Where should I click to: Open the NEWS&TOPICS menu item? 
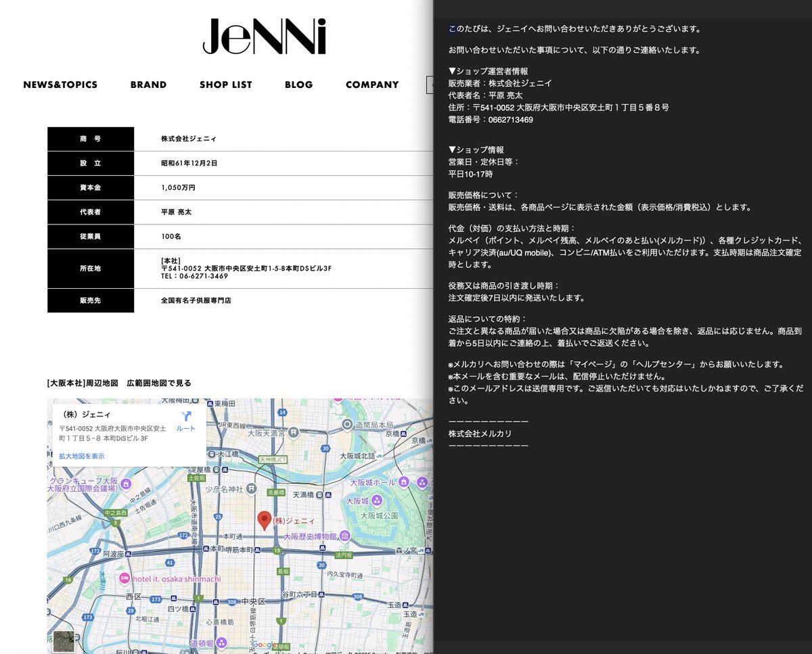pos(60,85)
